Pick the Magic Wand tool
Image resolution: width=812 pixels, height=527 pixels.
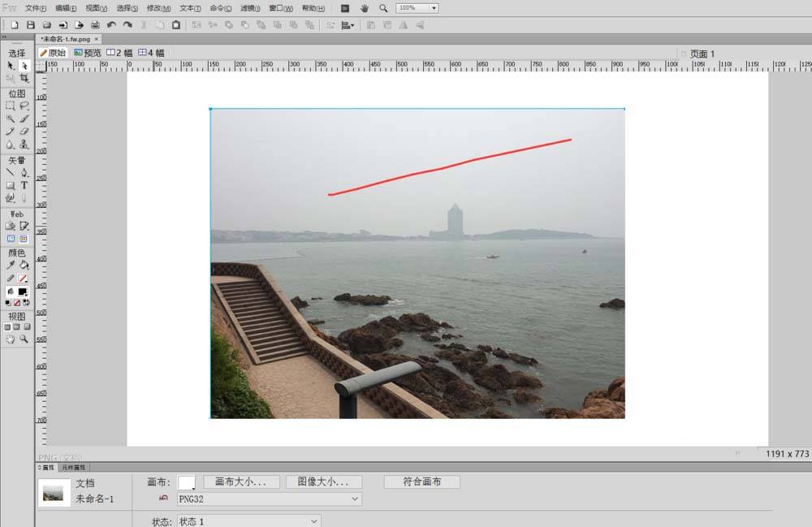(x=11, y=119)
